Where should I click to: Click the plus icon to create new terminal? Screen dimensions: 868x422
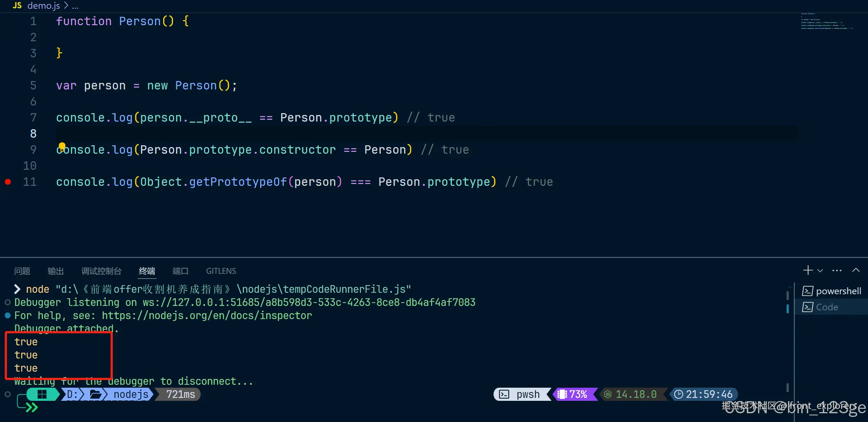click(807, 270)
